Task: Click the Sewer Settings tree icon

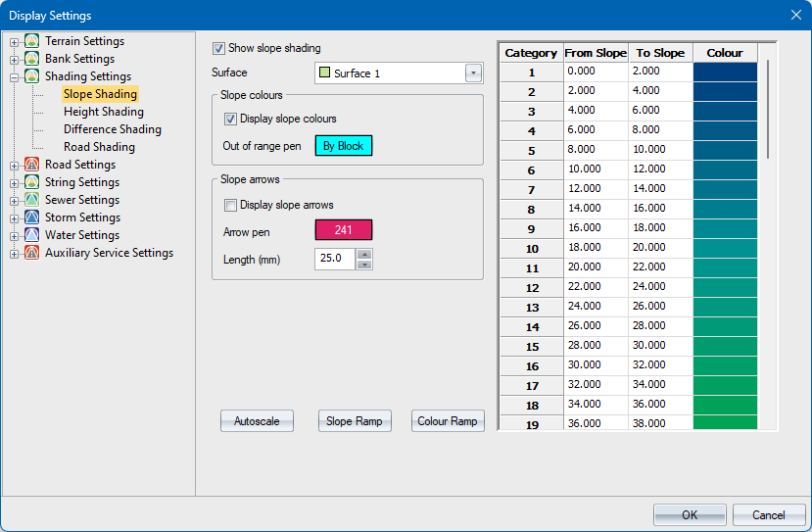Action: tap(32, 200)
